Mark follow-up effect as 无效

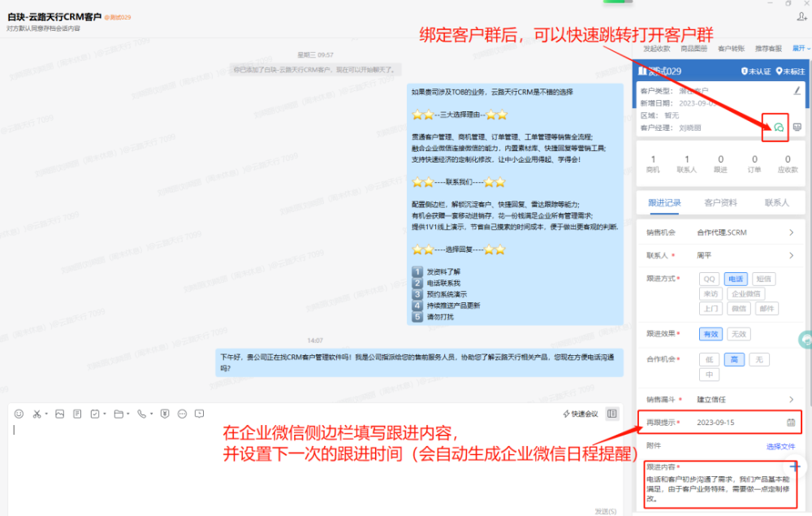click(738, 334)
